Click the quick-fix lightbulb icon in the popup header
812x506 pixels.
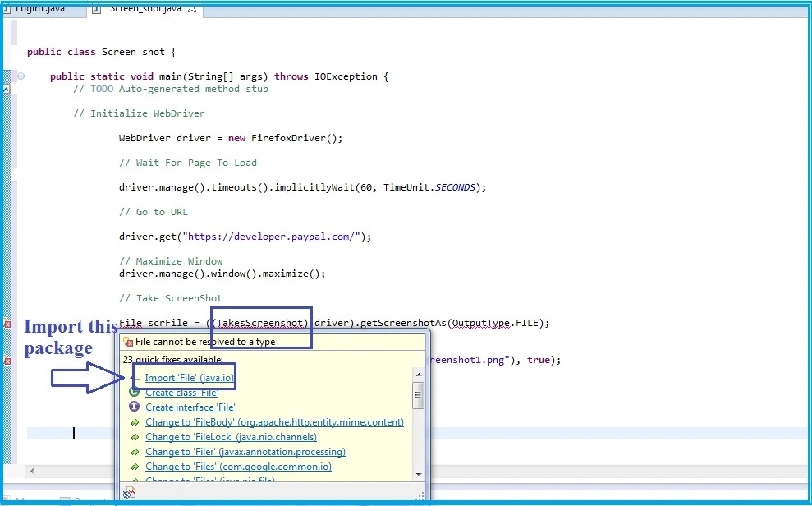(128, 342)
